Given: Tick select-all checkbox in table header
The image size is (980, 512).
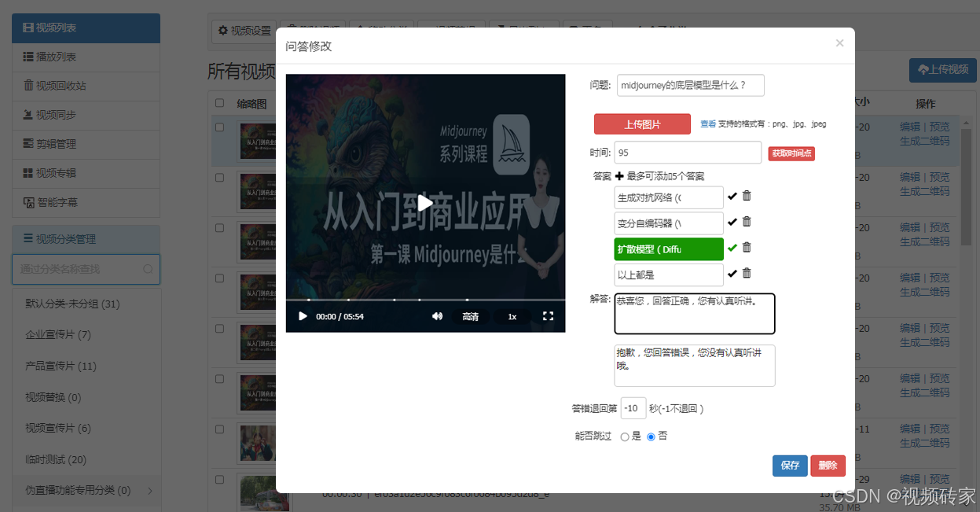Looking at the screenshot, I should [219, 103].
